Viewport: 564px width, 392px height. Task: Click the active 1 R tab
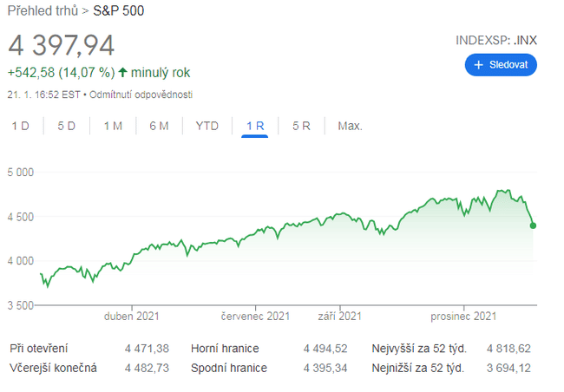pos(255,126)
